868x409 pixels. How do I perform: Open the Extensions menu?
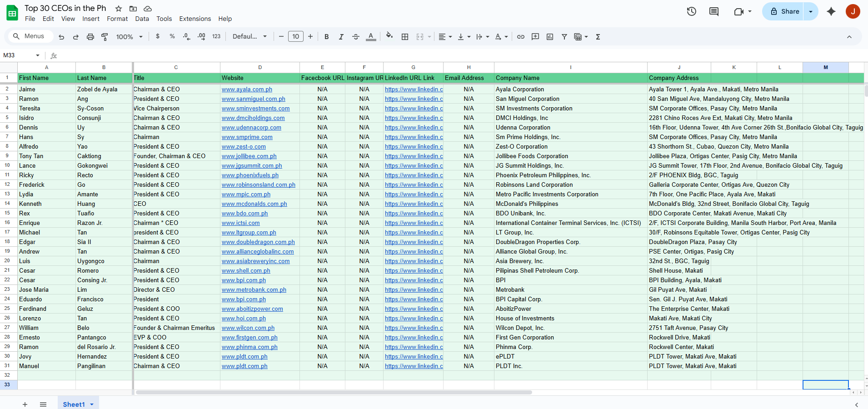195,19
